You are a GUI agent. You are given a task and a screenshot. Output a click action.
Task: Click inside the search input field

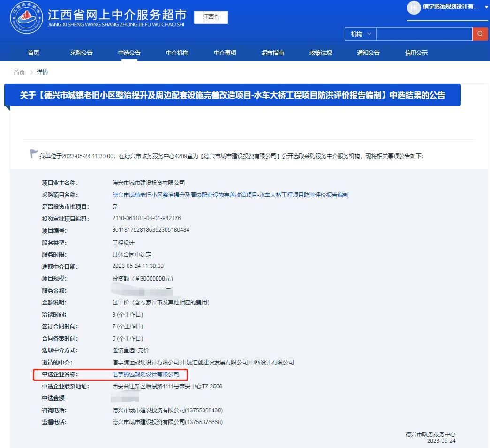point(424,34)
